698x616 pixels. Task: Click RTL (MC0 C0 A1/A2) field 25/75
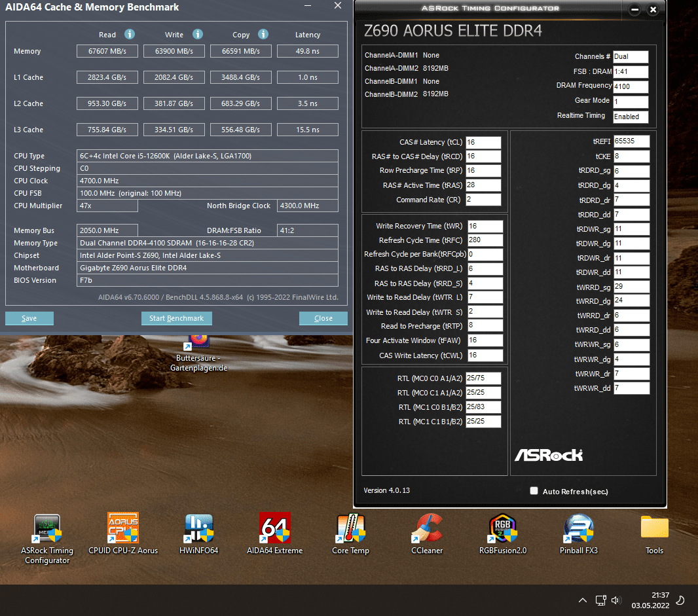483,378
